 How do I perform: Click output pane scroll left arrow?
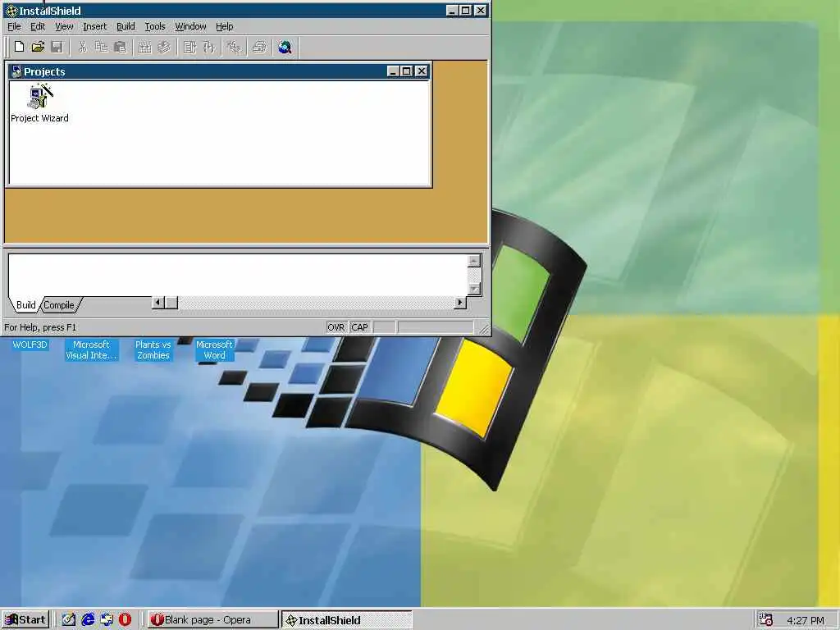[x=157, y=303]
